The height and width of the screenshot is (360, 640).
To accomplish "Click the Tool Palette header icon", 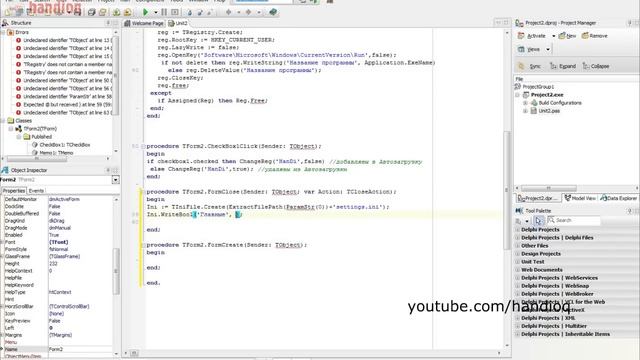I will click(519, 211).
